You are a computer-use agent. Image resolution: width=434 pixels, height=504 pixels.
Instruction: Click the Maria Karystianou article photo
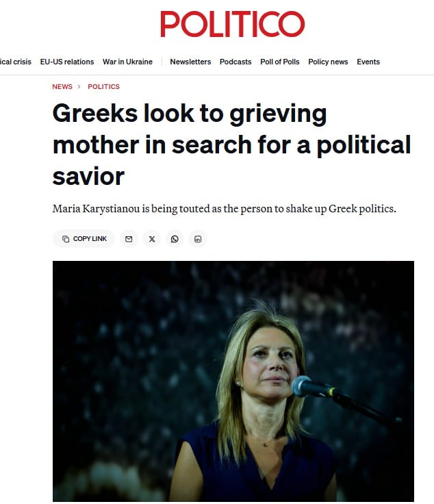[x=233, y=381]
